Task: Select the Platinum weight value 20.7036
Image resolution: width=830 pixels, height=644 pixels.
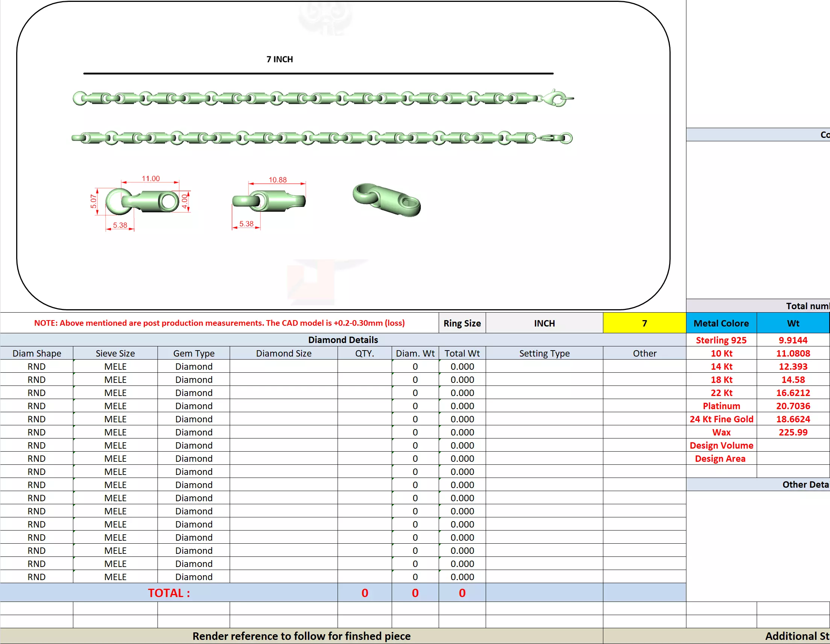Action: tap(793, 406)
